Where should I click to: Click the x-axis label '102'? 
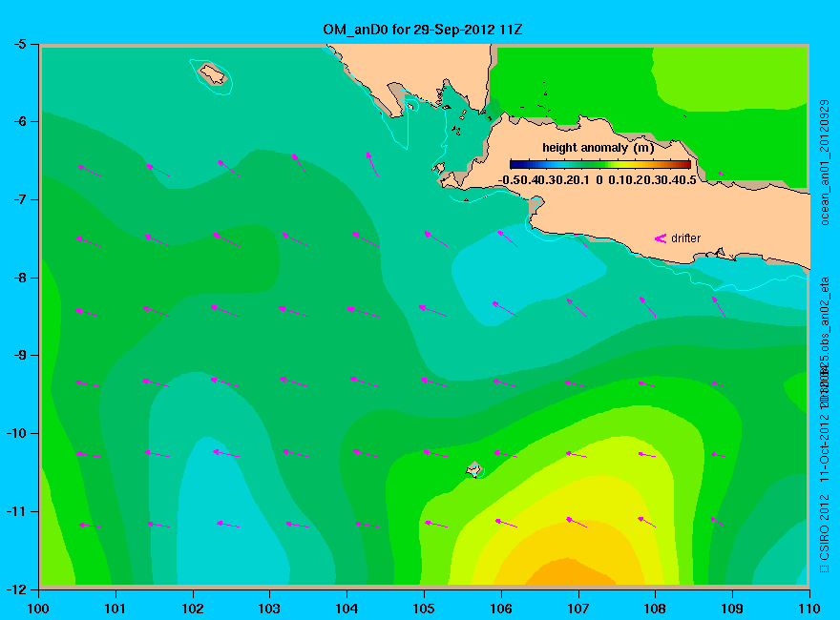pos(192,609)
